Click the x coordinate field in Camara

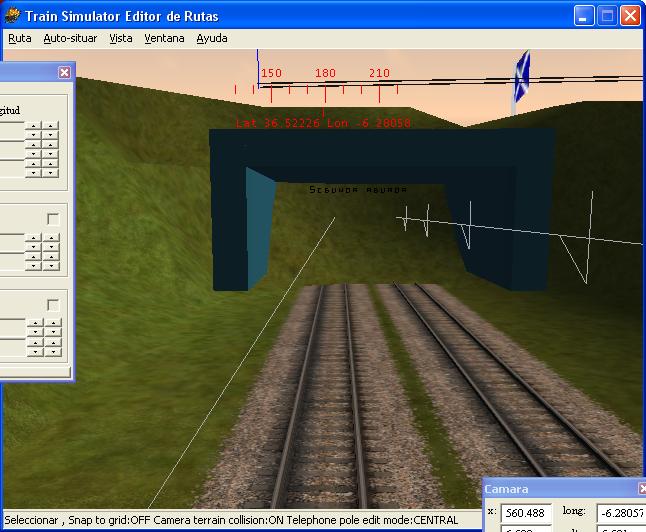526,513
